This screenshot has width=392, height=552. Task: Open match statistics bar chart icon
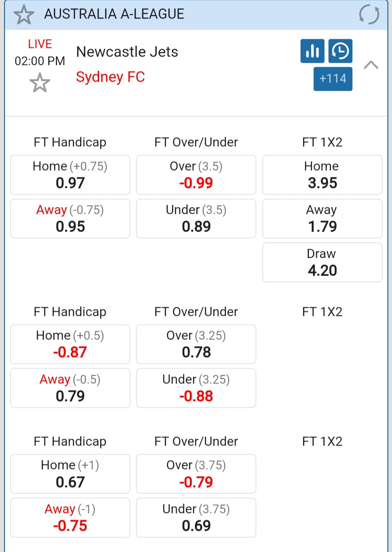(x=312, y=51)
